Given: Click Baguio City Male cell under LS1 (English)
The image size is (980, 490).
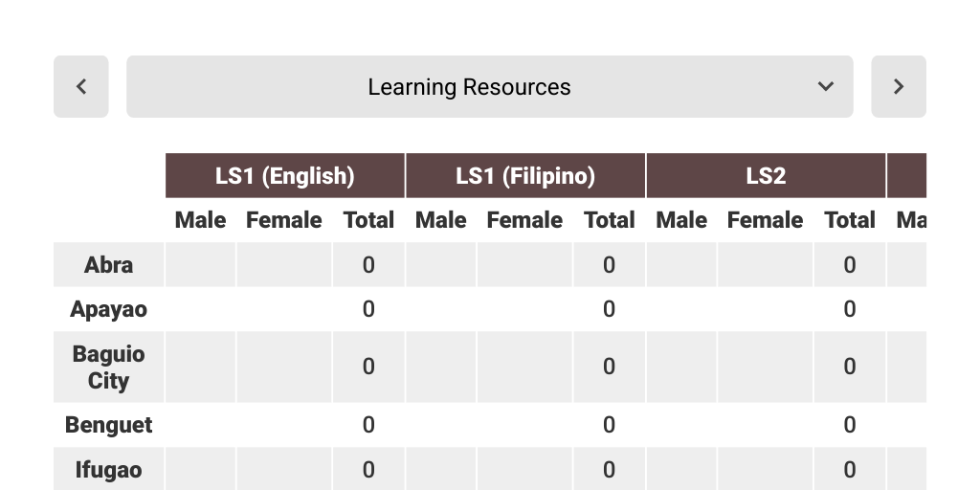Looking at the screenshot, I should [201, 367].
